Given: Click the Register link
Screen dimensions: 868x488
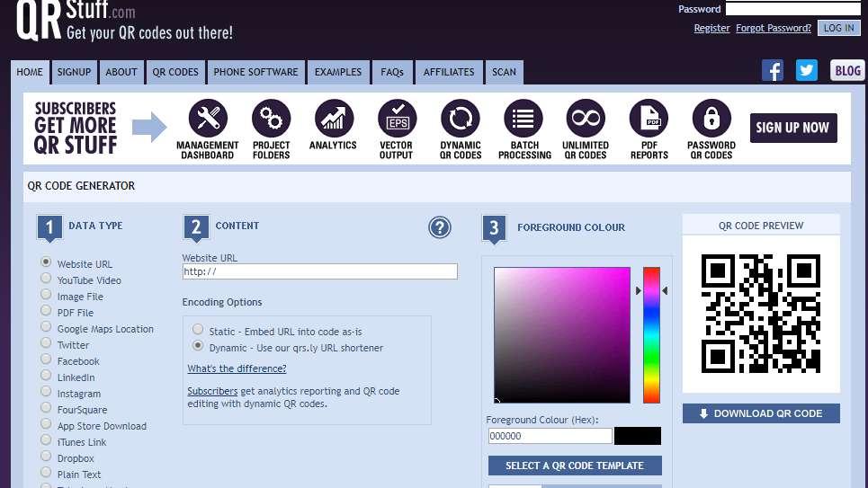Looking at the screenshot, I should point(711,28).
